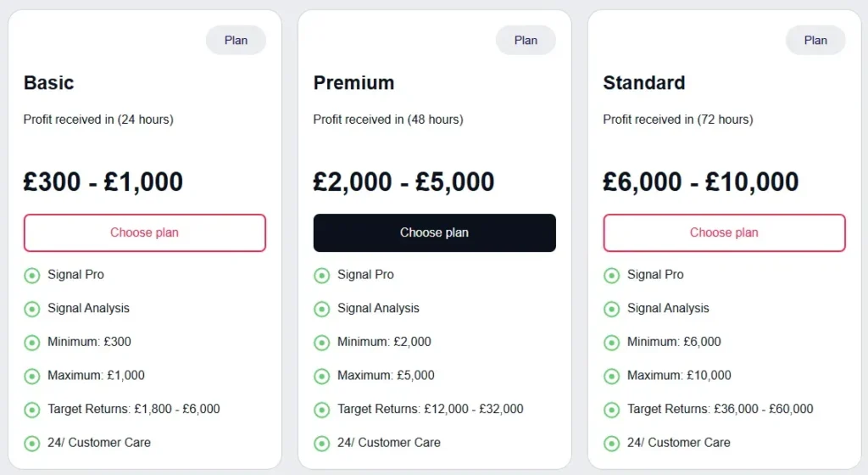
Task: Click the check icon beside Premium 24/ Customer Care
Action: click(x=322, y=443)
